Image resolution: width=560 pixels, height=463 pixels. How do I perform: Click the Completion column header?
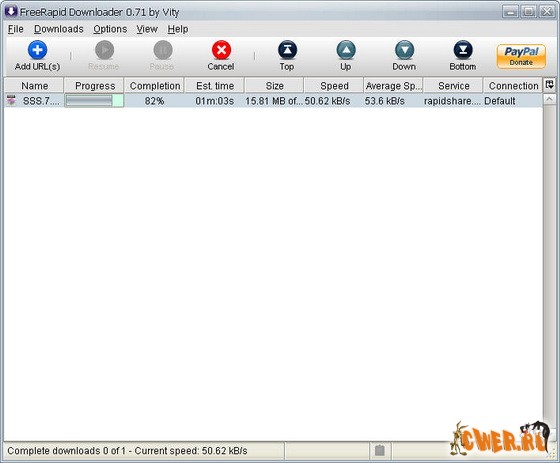pos(155,86)
